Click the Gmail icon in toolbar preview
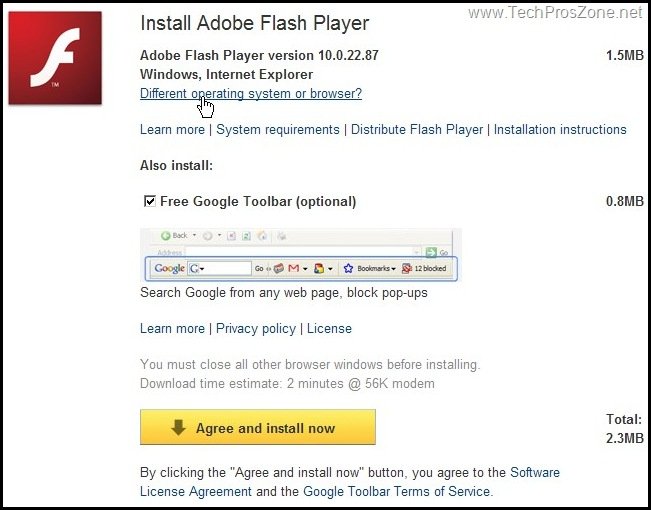This screenshot has height=510, width=651. tap(294, 268)
